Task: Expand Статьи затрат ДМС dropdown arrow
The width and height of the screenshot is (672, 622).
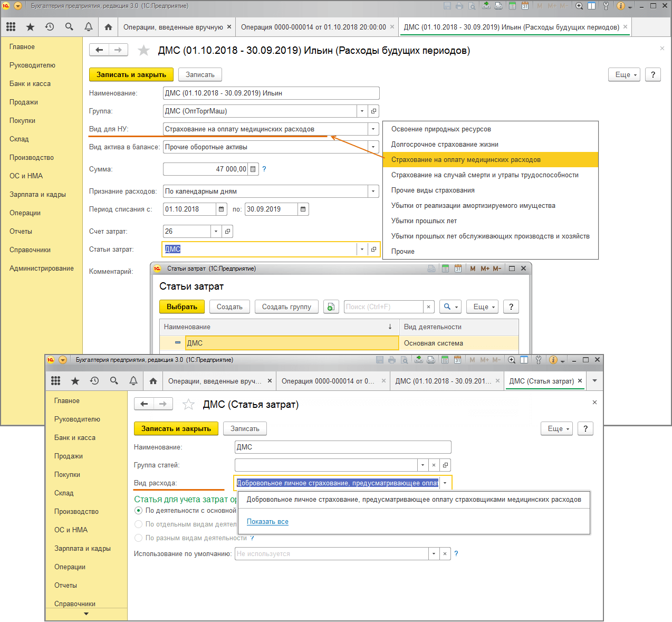Action: [x=362, y=250]
